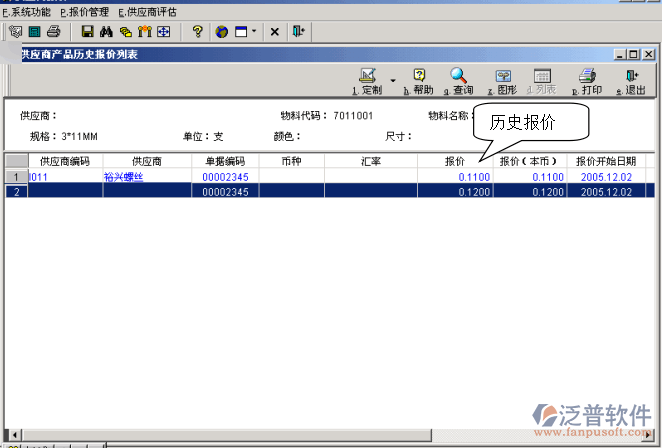The height and width of the screenshot is (448, 662).
Task: Click supplier link 裕兴螺丝 in row 1
Action: [123, 177]
